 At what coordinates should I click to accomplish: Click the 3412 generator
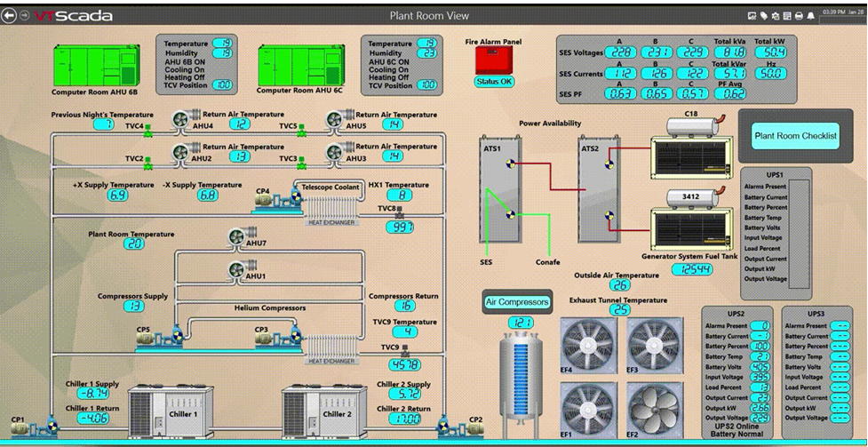(691, 217)
